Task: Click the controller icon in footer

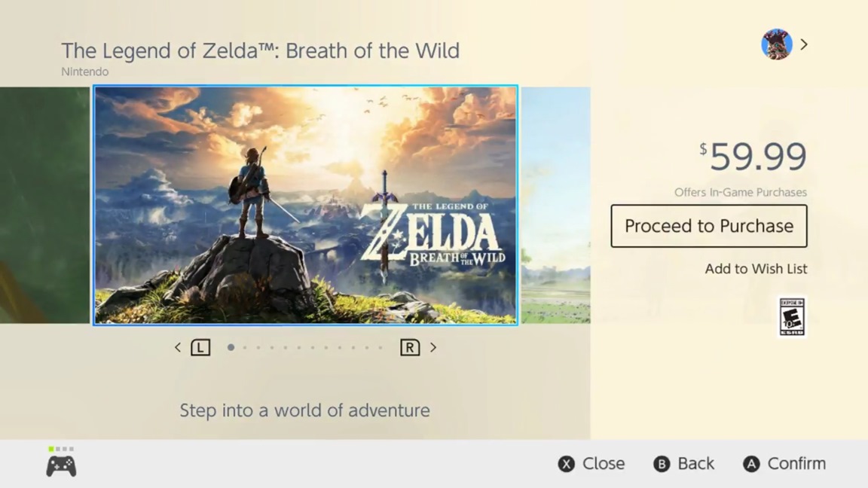Action: 61,466
